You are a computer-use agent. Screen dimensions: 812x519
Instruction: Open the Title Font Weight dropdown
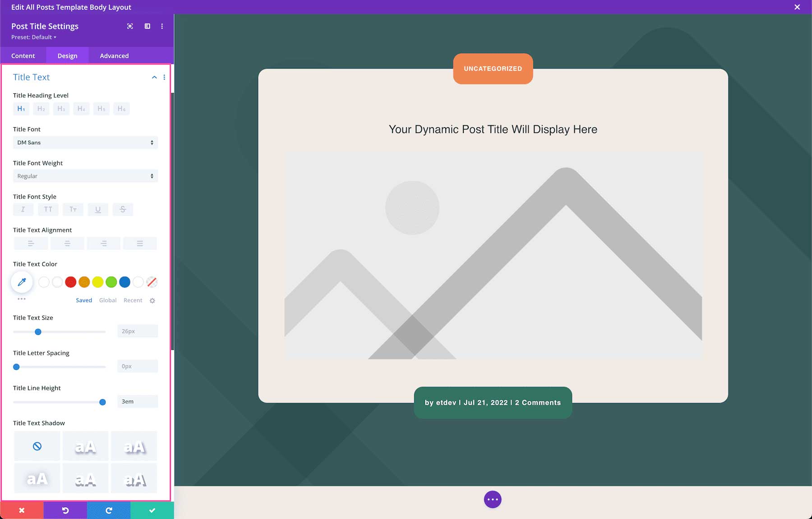[x=85, y=176]
